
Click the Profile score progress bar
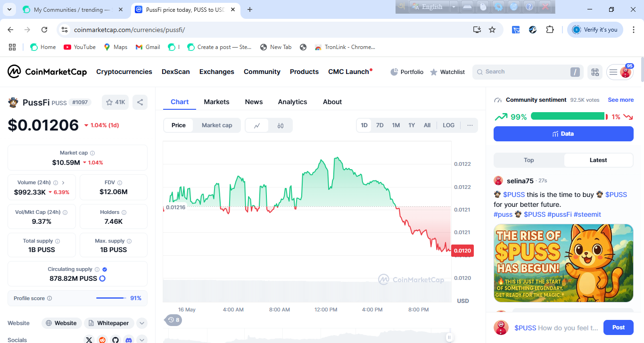[x=111, y=298]
